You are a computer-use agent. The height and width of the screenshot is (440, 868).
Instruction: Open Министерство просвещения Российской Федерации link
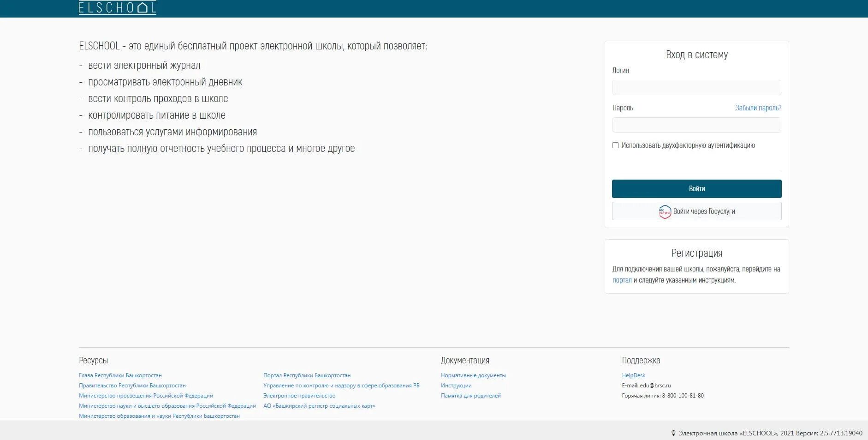[x=146, y=396]
